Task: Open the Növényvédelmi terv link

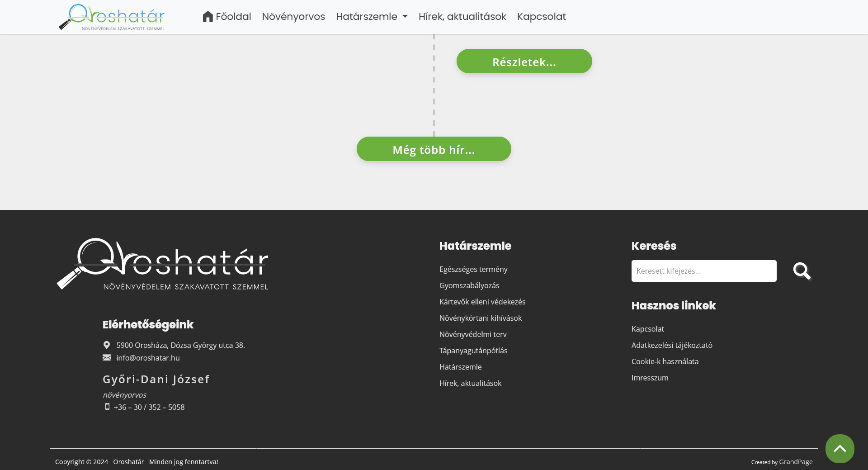Action: pyautogui.click(x=473, y=334)
